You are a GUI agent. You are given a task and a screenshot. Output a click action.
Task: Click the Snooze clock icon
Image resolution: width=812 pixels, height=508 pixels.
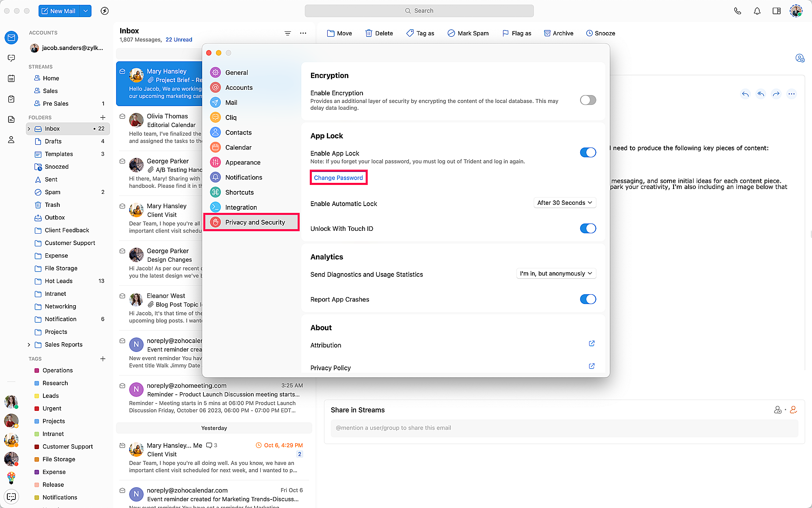[589, 33]
